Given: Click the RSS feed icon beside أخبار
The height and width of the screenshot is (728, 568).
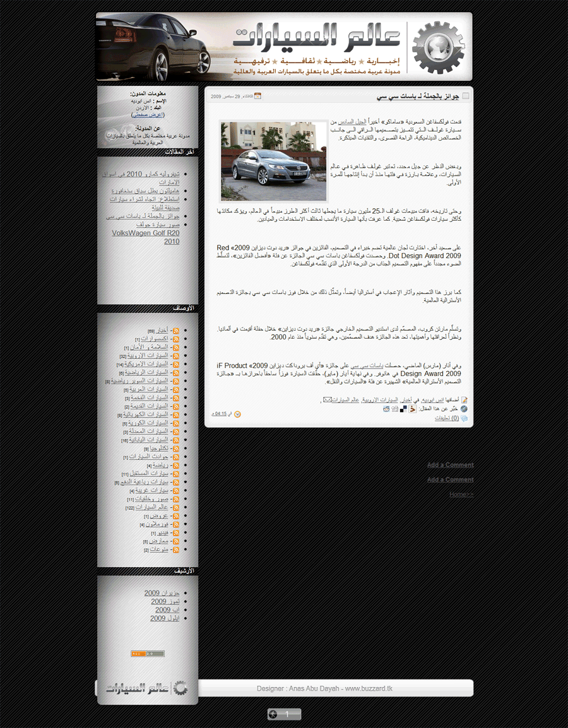Looking at the screenshot, I should click(x=176, y=331).
